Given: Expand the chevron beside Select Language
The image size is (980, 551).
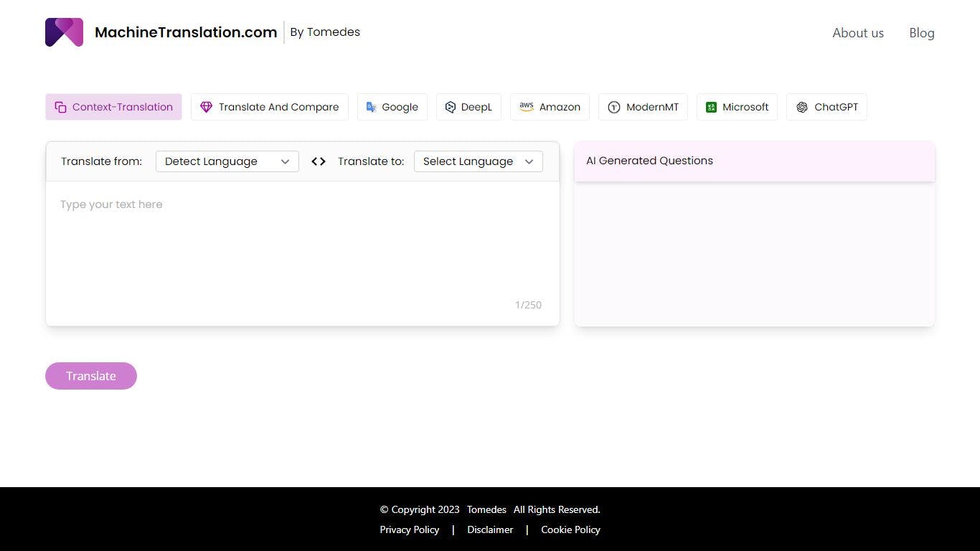Looking at the screenshot, I should click(529, 161).
